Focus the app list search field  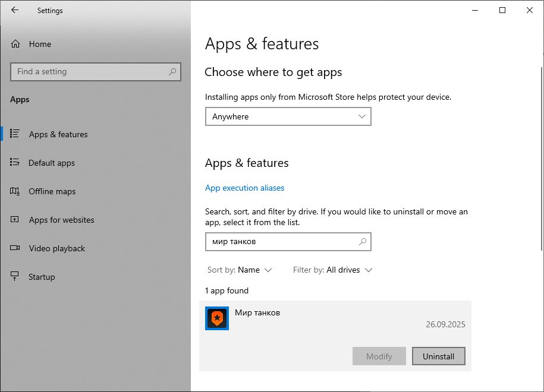(x=288, y=242)
